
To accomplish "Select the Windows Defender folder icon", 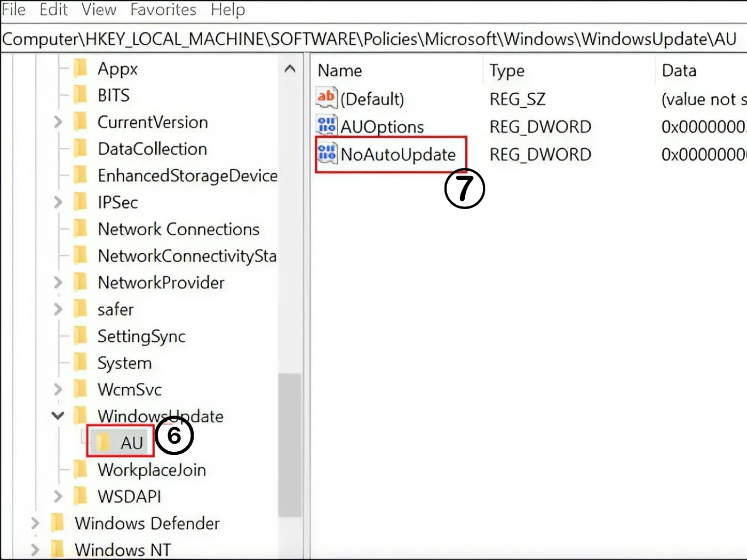I will (58, 523).
